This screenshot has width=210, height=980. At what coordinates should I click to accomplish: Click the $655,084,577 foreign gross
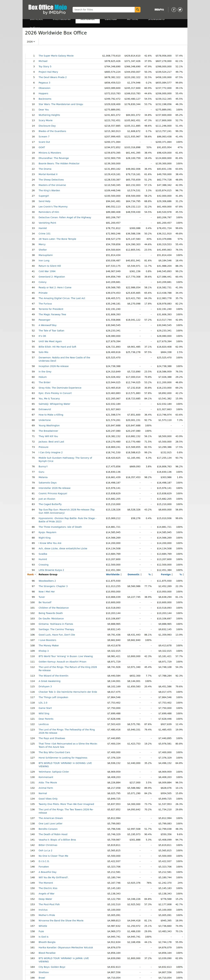[x=164, y=82]
